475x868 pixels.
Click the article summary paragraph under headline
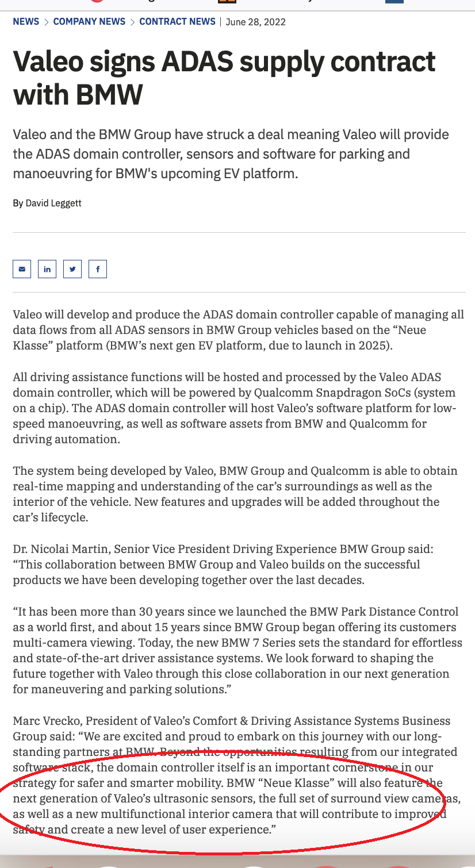(x=230, y=154)
